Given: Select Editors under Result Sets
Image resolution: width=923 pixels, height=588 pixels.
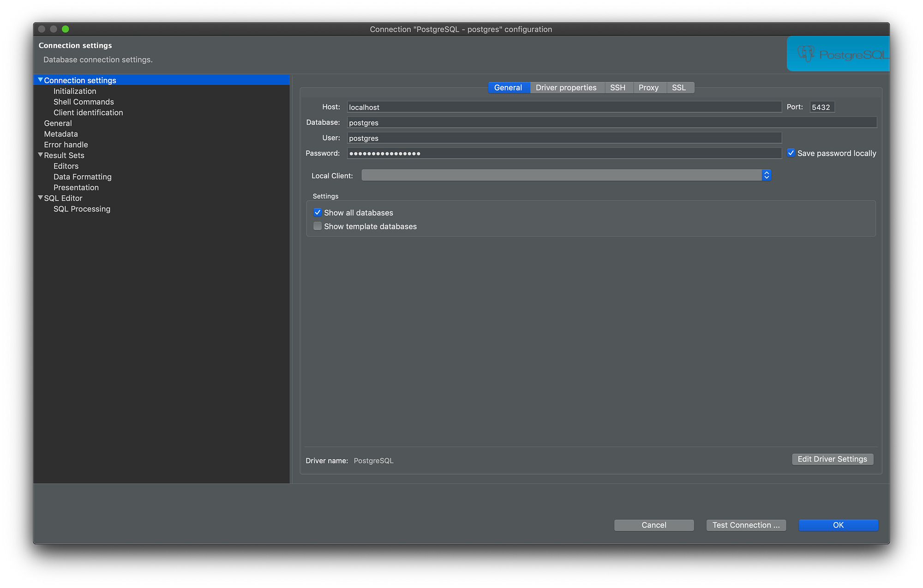Looking at the screenshot, I should click(66, 166).
